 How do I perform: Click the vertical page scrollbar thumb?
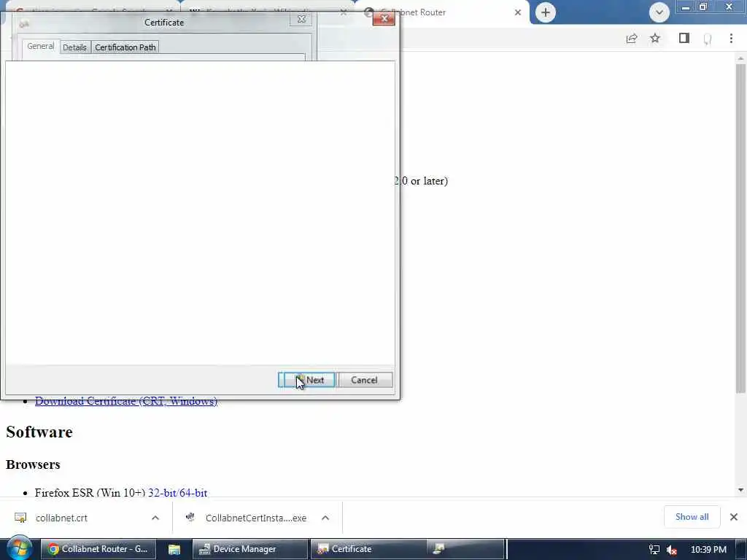(x=740, y=228)
